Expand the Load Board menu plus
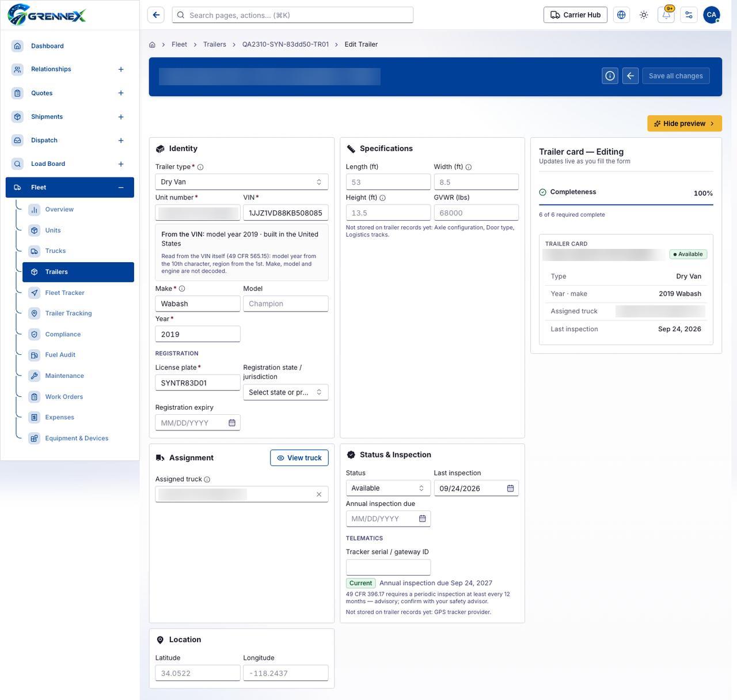 pos(121,164)
